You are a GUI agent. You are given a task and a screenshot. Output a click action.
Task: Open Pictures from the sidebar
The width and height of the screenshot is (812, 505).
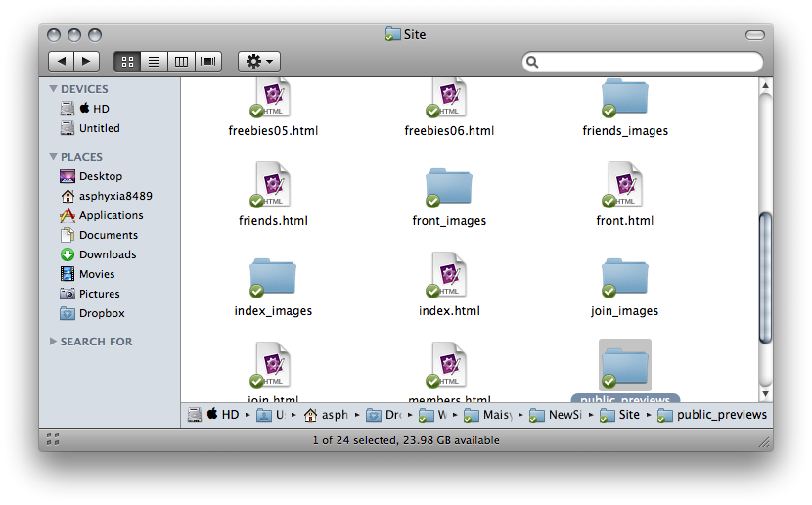[90, 294]
